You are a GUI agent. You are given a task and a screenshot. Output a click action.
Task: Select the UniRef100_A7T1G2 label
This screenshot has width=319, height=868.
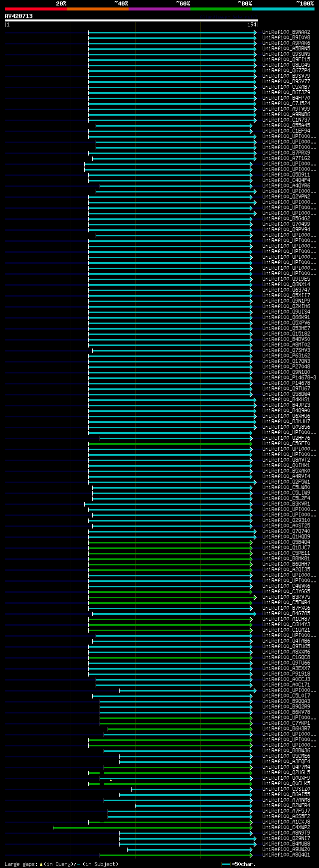coord(286,158)
